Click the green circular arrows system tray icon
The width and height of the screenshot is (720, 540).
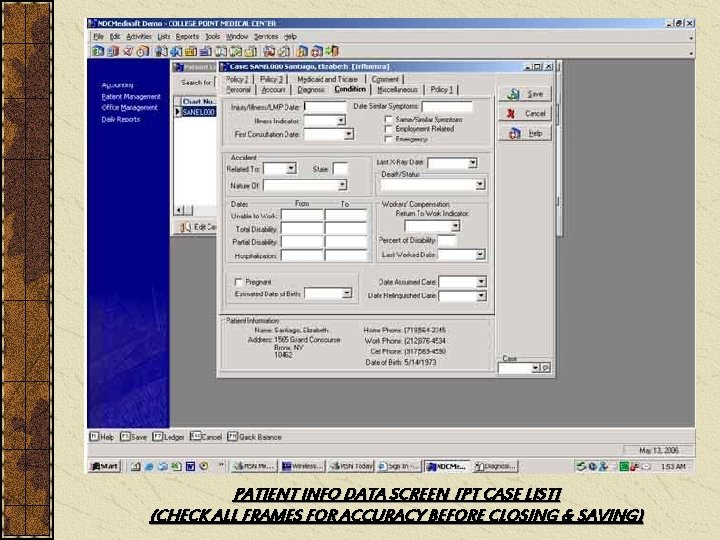[x=581, y=467]
